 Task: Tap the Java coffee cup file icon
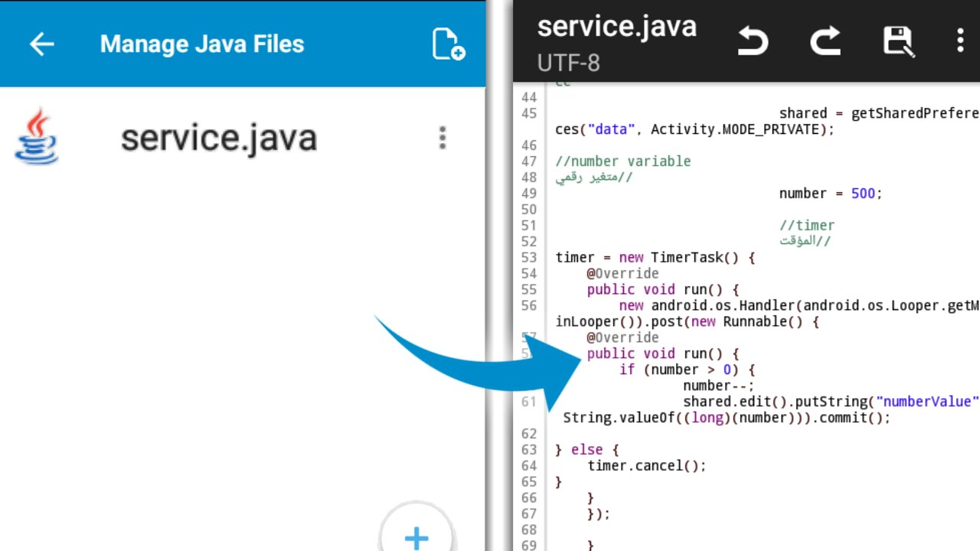pyautogui.click(x=36, y=137)
